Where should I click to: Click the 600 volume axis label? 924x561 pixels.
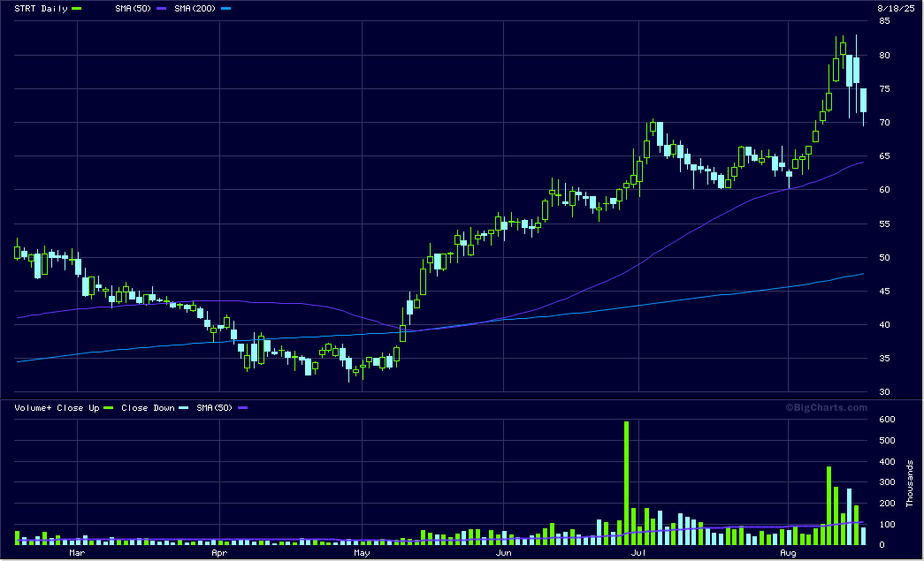click(x=887, y=420)
